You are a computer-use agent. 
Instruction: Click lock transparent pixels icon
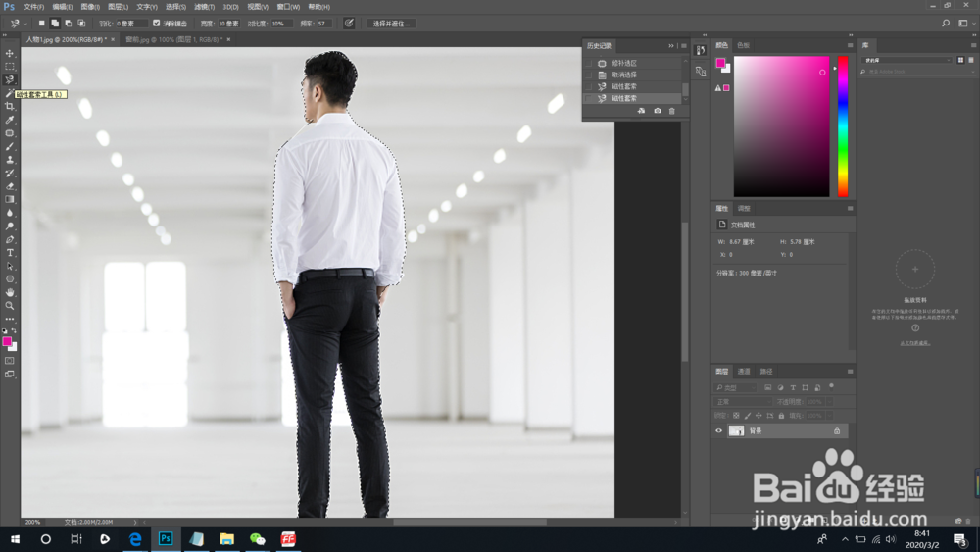[x=736, y=415]
